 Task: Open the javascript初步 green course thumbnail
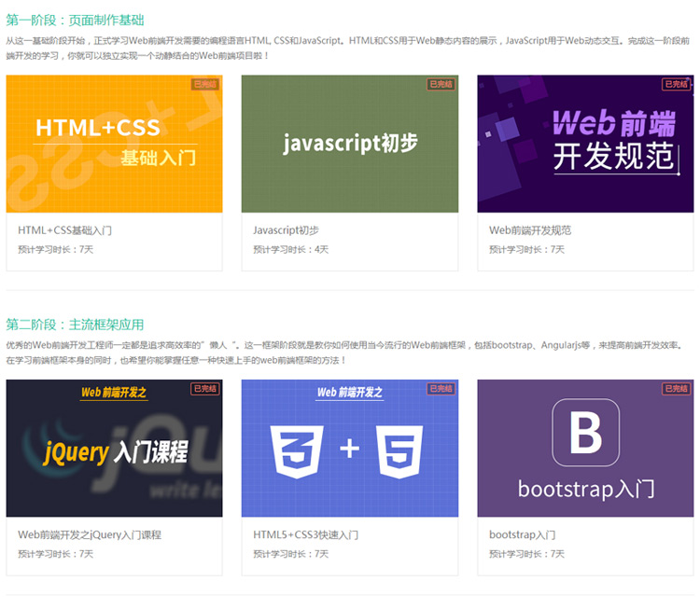[x=350, y=144]
